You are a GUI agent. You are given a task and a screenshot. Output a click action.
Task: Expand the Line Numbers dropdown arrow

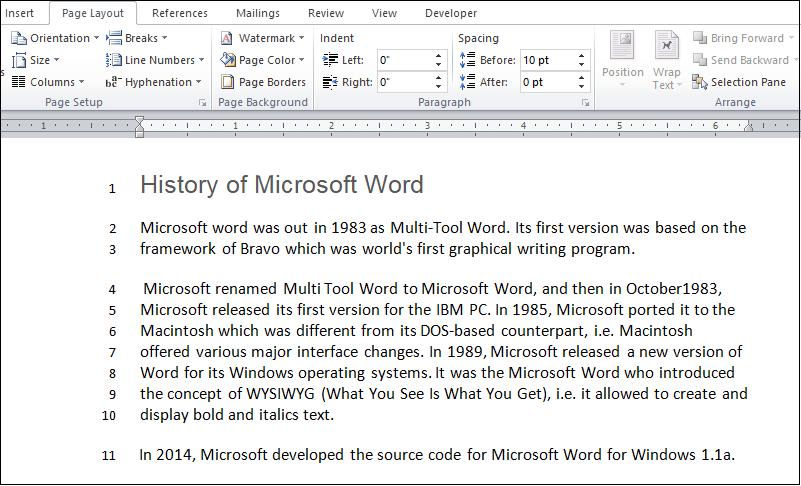point(201,60)
